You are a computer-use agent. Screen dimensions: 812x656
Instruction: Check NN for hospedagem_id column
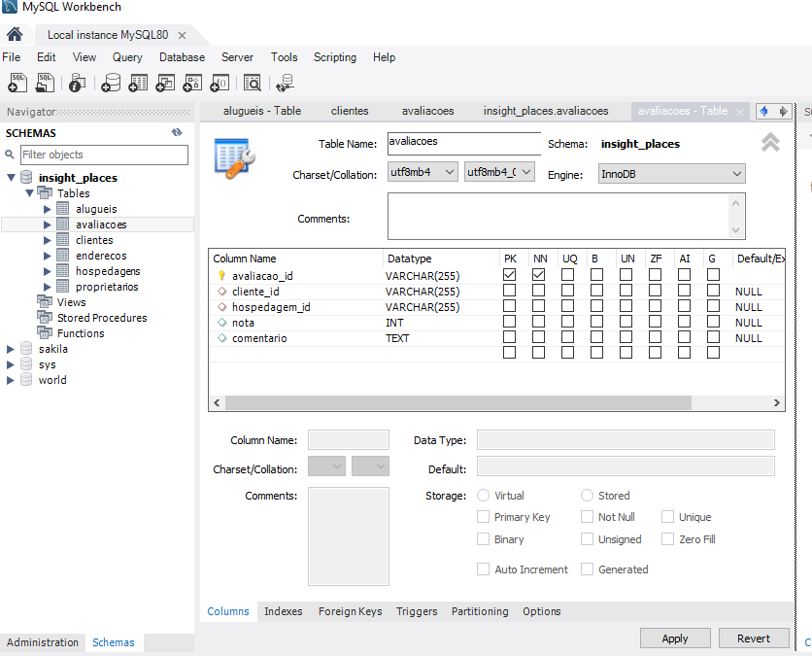(x=538, y=306)
